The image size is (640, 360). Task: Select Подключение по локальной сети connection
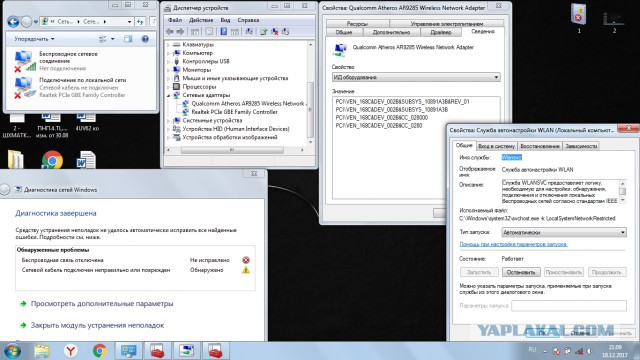pyautogui.click(x=70, y=87)
